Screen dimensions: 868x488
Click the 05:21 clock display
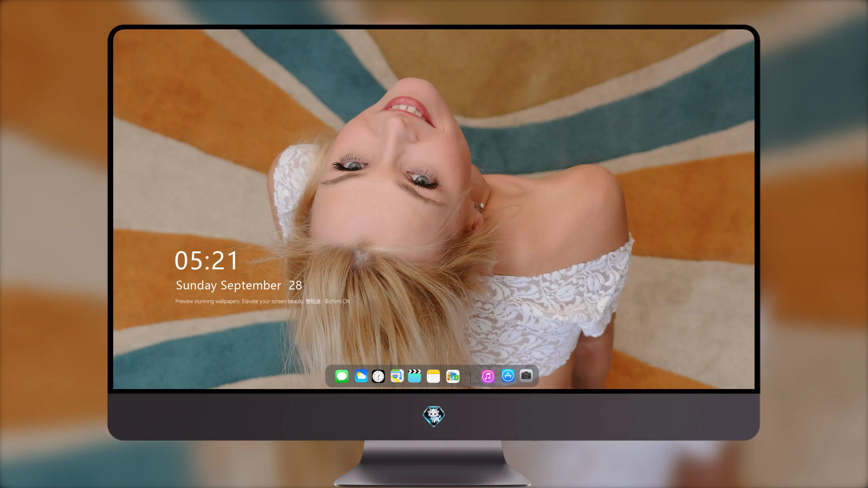206,260
